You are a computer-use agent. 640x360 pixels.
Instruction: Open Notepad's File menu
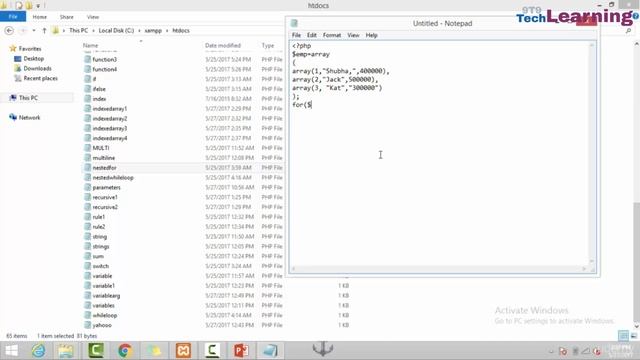tap(296, 35)
